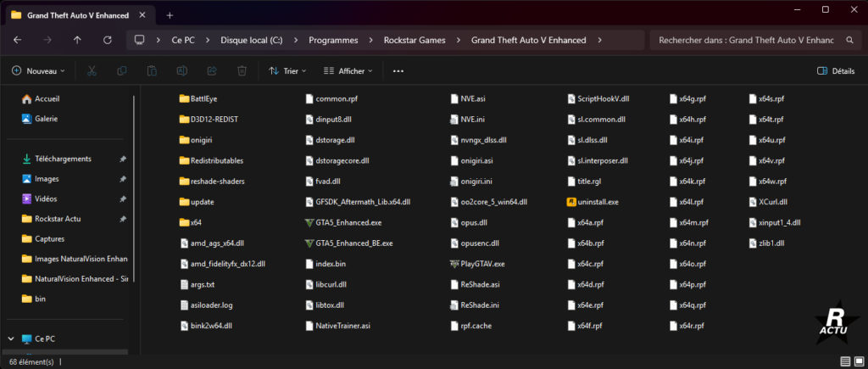Image resolution: width=868 pixels, height=369 pixels.
Task: Expand chevron after Disque local (C:)
Action: pos(296,40)
